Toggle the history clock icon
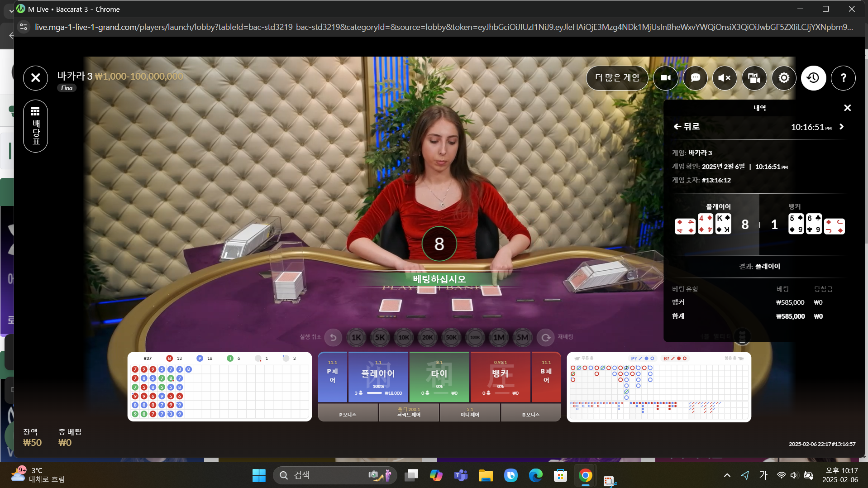The width and height of the screenshot is (868, 488). pos(813,78)
